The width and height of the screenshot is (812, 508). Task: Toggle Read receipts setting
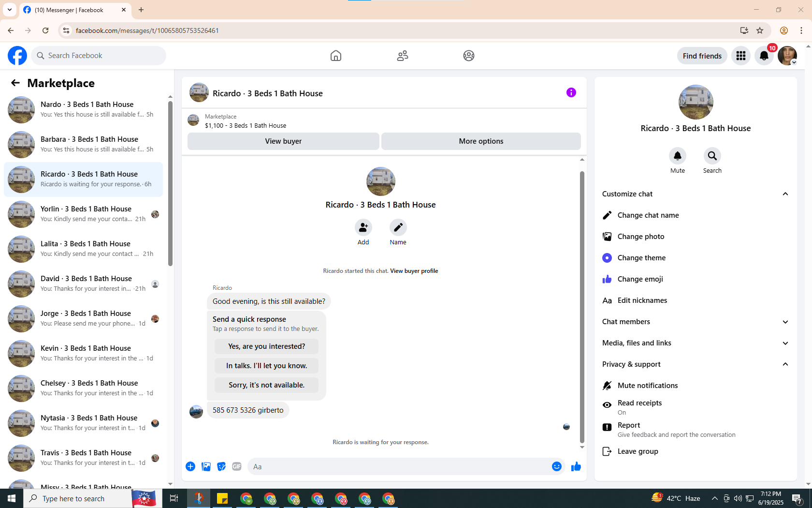coord(696,407)
